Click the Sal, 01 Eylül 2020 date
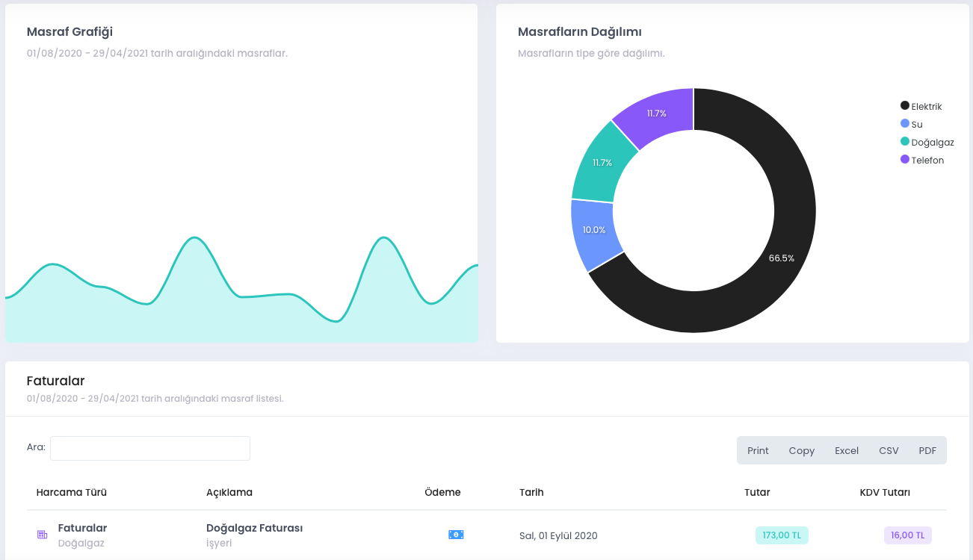The width and height of the screenshot is (973, 560). (558, 535)
